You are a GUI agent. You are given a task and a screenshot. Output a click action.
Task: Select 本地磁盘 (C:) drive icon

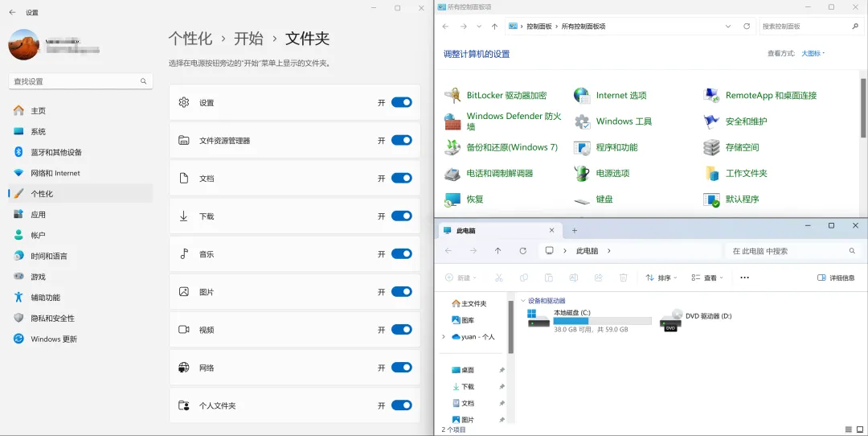click(x=538, y=319)
